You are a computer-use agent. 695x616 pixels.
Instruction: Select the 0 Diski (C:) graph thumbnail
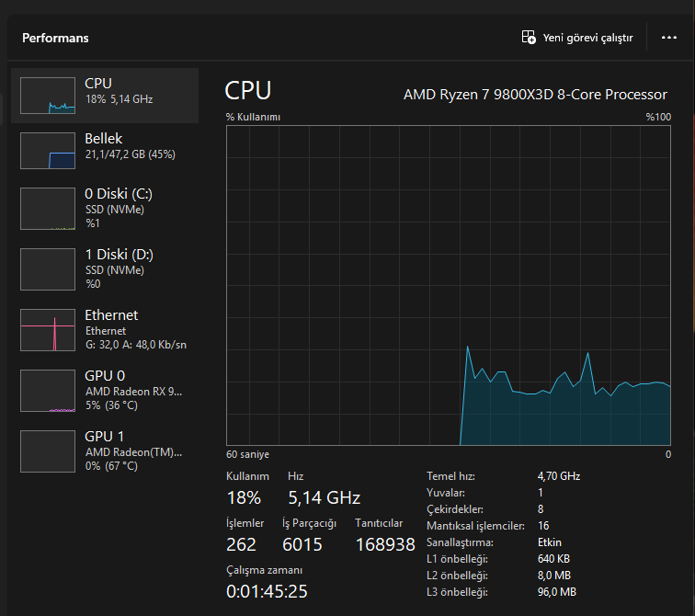[48, 209]
